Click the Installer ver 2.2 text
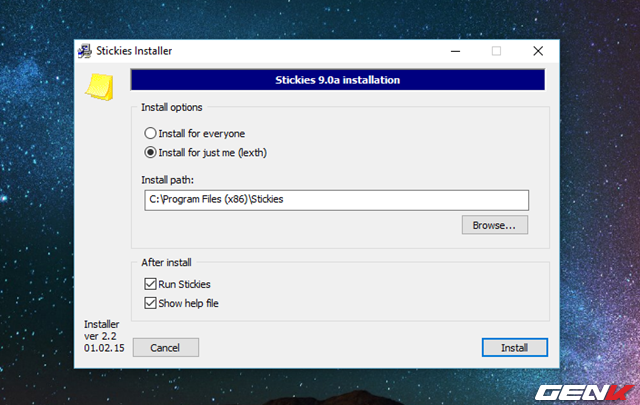This screenshot has height=405, width=640. 104,336
